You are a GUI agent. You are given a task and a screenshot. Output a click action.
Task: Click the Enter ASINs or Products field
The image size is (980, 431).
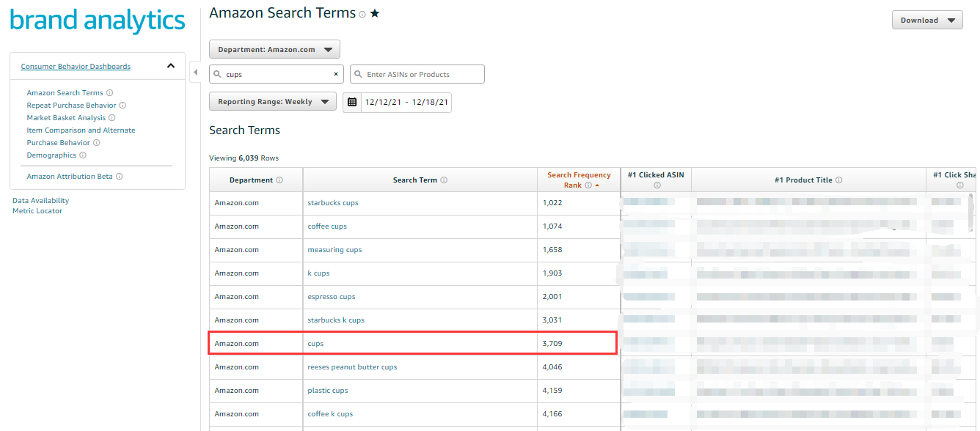point(418,74)
